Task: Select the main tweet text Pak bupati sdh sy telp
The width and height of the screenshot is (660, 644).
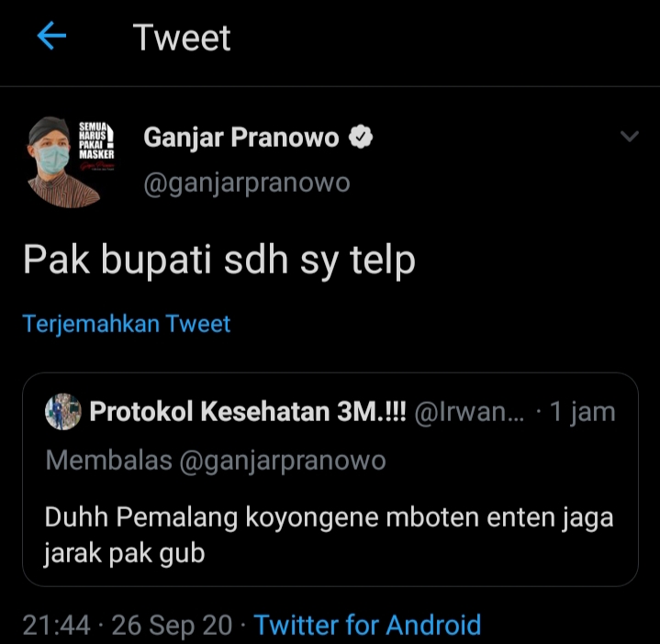Action: click(219, 261)
